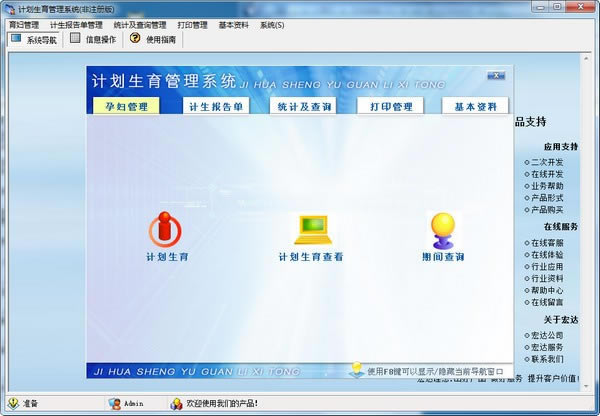Switch to the 基本资料 navigation tab
Image resolution: width=600 pixels, height=416 pixels.
(x=476, y=106)
